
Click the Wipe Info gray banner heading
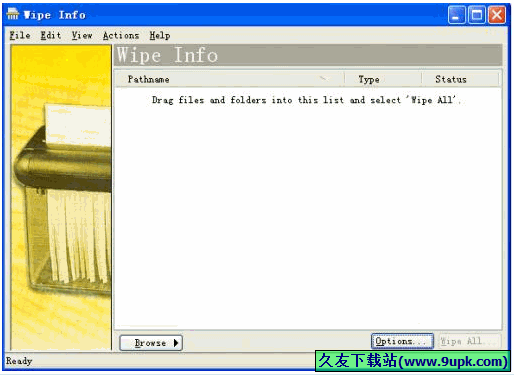tap(308, 55)
